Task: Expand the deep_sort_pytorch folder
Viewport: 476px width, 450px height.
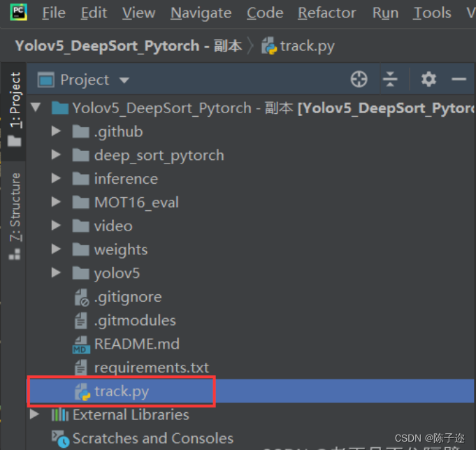Action: [x=56, y=154]
